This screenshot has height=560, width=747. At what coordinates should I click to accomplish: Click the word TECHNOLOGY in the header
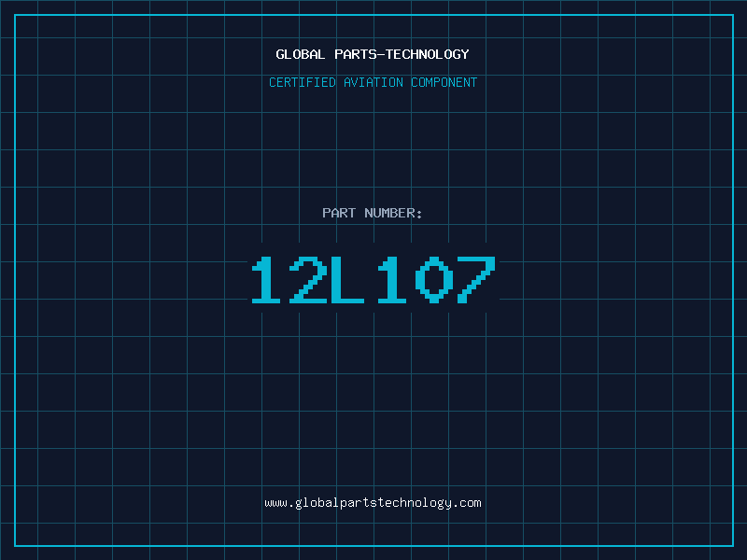(428, 54)
